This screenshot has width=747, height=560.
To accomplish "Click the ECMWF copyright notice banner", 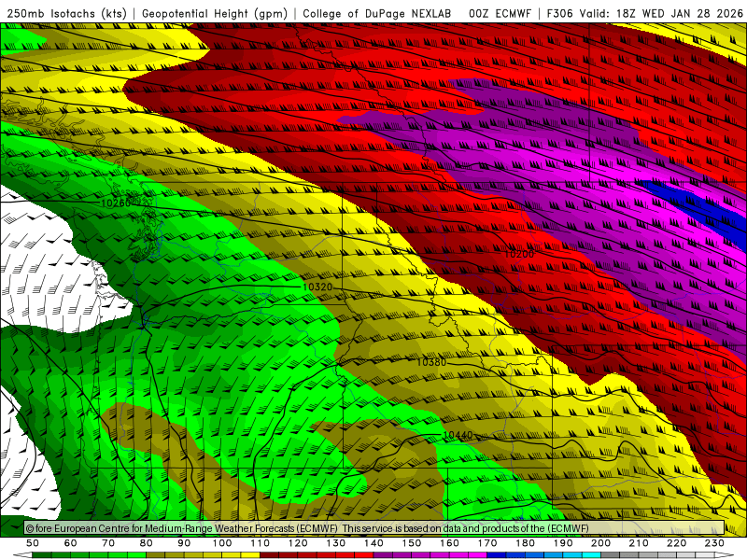I will coord(374,528).
